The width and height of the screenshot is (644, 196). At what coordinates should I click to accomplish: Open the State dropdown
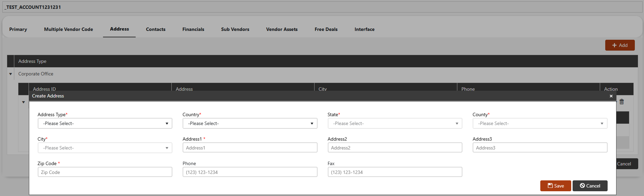point(395,123)
